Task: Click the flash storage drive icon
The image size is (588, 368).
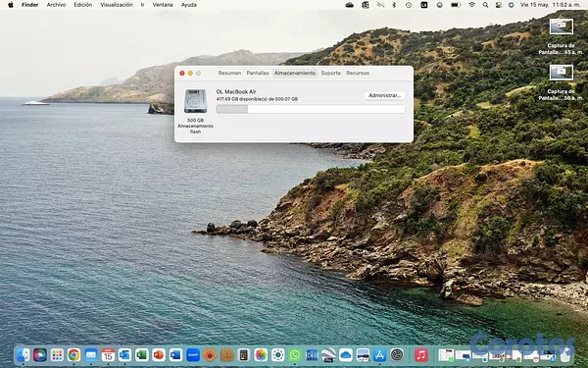Action: 195,101
